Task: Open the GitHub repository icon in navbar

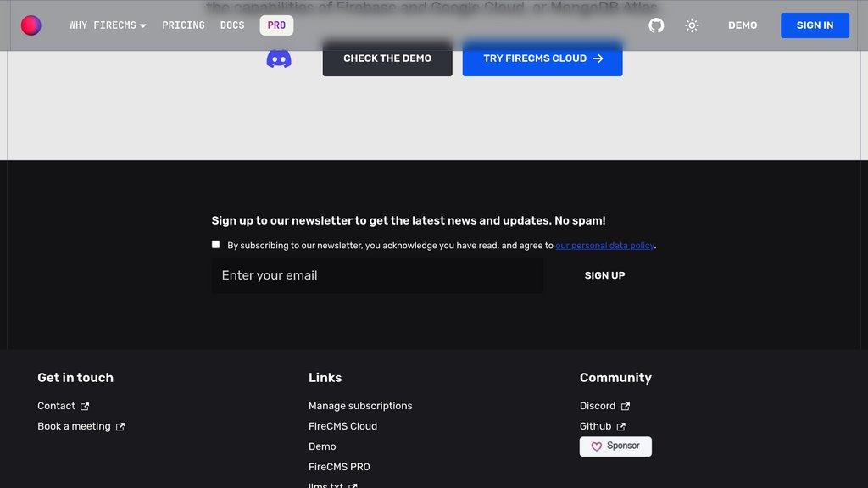Action: click(x=656, y=25)
